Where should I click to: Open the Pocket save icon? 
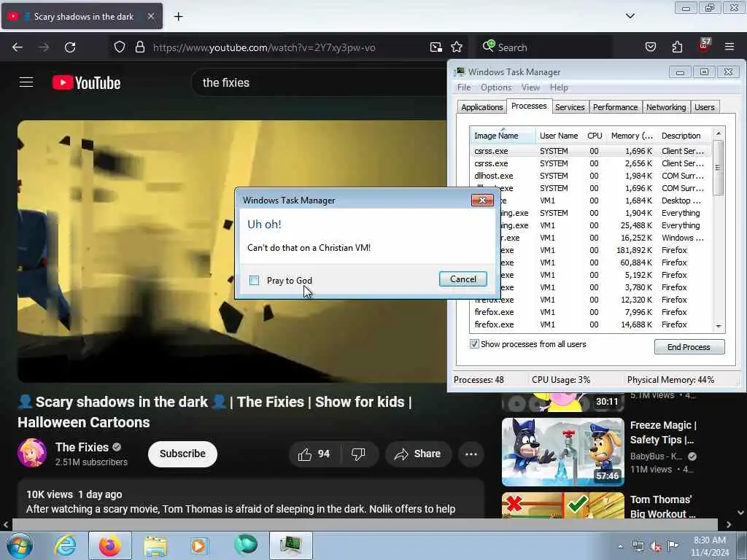click(x=650, y=47)
